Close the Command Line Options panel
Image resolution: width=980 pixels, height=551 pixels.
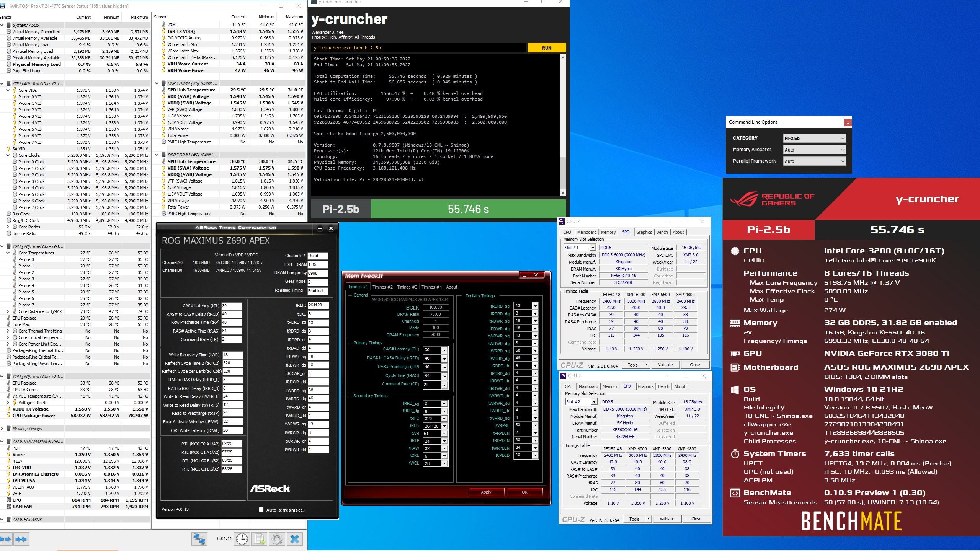click(x=848, y=122)
